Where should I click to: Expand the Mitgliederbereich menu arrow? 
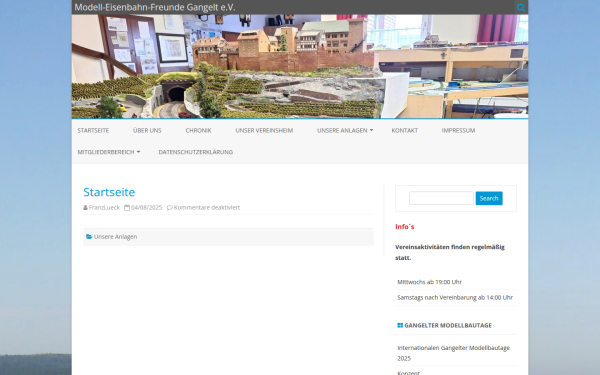coord(138,152)
